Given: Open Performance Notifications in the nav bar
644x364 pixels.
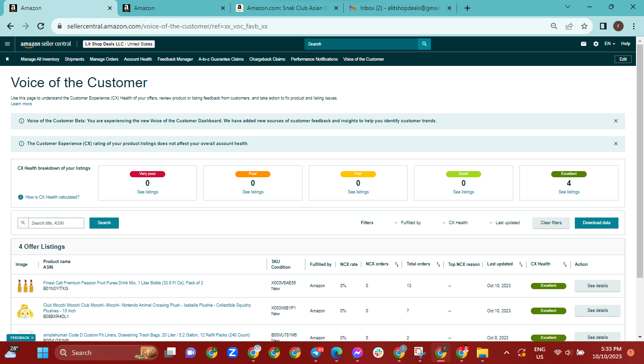Looking at the screenshot, I should pyautogui.click(x=314, y=59).
